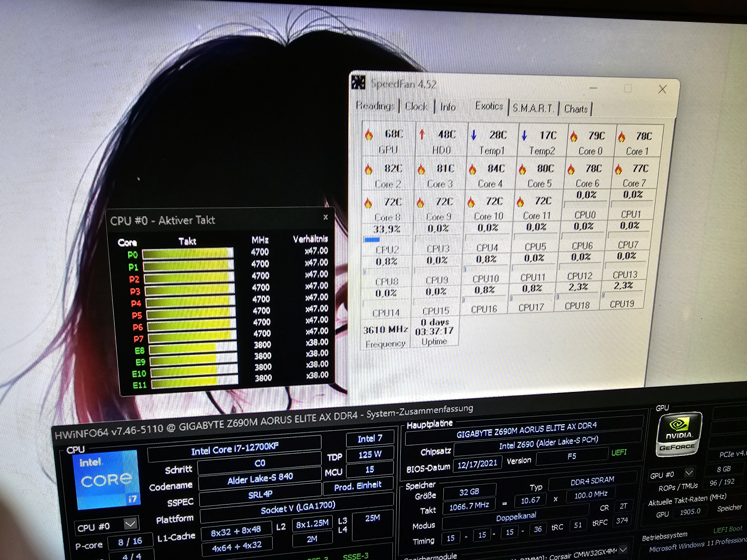
Task: Click the SpeedFan title bar app icon
Action: 358,82
